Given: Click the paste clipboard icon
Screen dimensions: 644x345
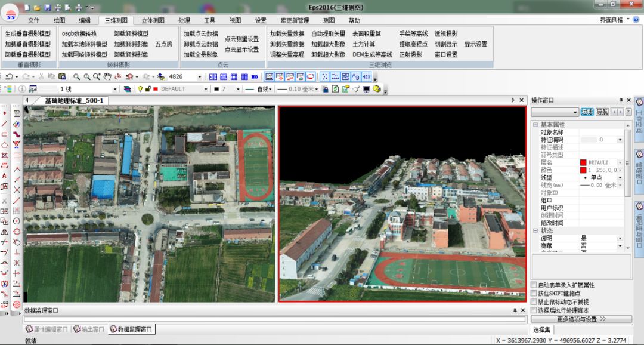Looking at the screenshot, I should 62,77.
